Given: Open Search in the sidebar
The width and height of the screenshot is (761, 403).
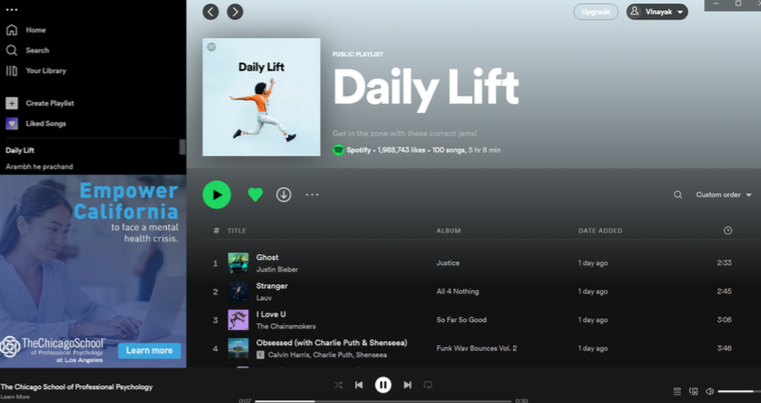Looking at the screenshot, I should pyautogui.click(x=37, y=50).
